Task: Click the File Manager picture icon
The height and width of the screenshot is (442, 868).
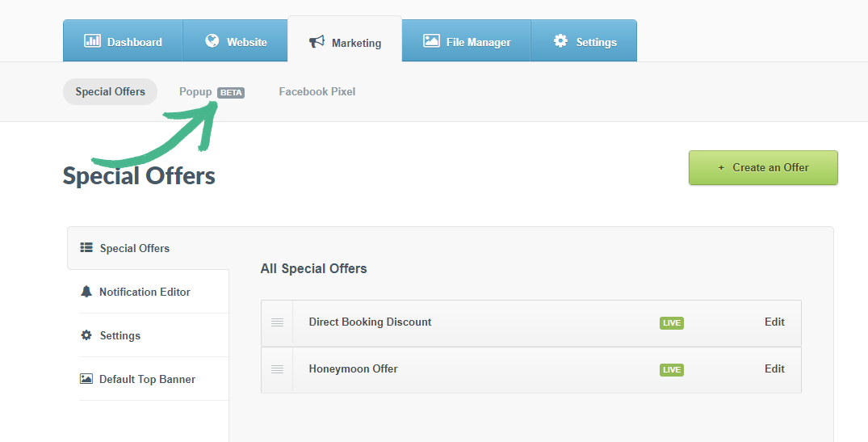Action: [432, 41]
